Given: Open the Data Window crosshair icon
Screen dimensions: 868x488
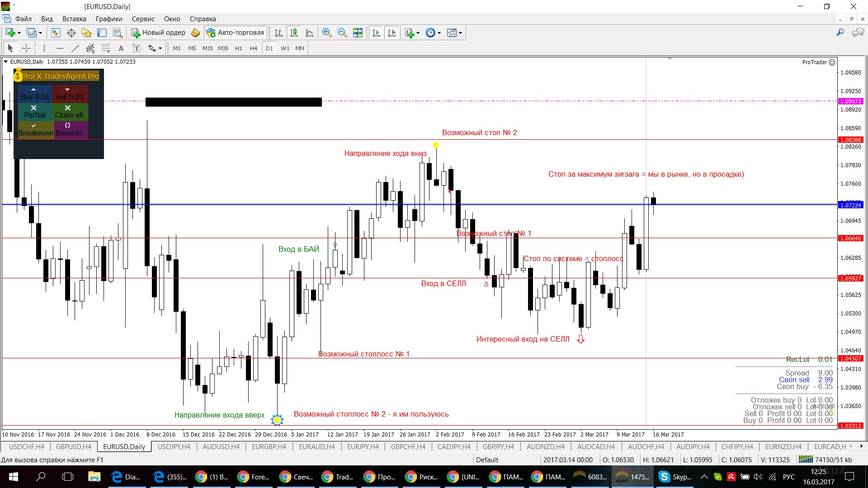Looking at the screenshot, I should 71,33.
